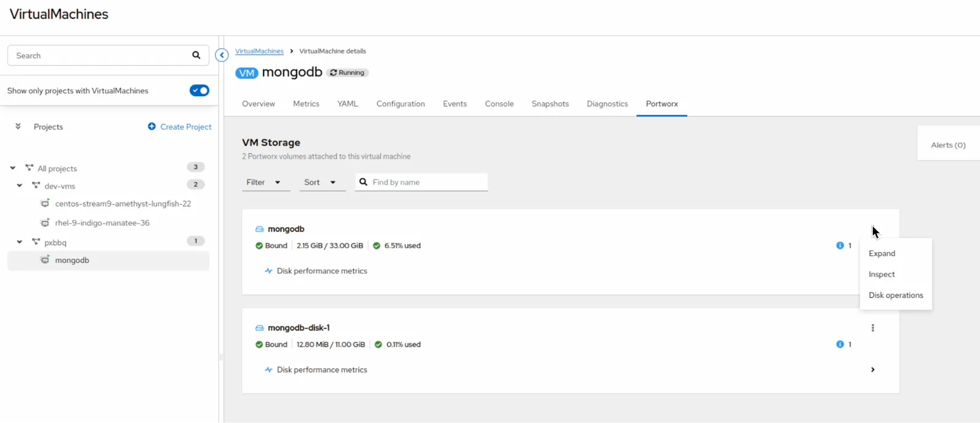Switch to the Overview tab
980x423 pixels.
pyautogui.click(x=258, y=104)
